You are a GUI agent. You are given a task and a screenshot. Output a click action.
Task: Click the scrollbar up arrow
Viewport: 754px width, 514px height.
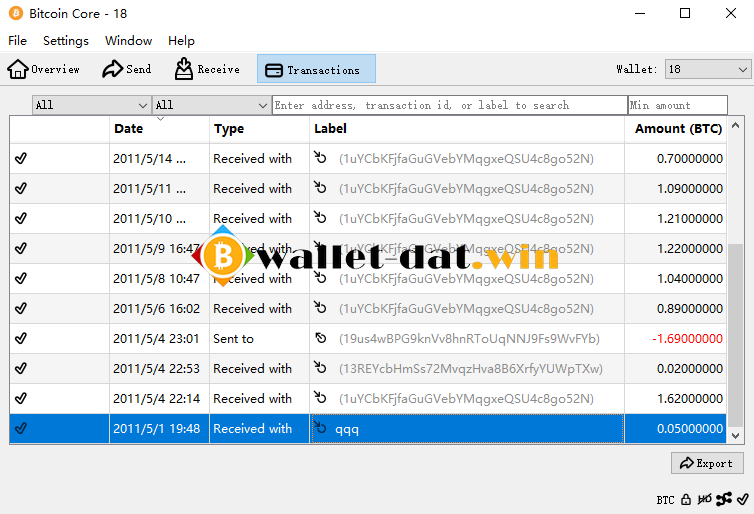click(735, 125)
